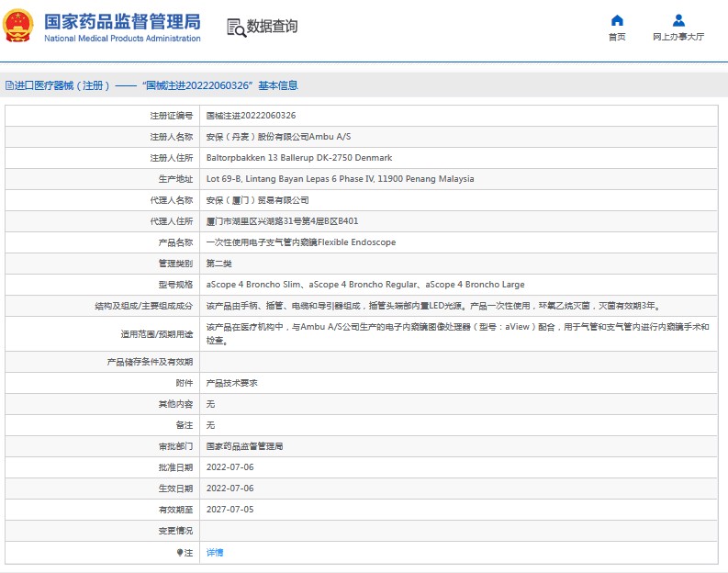Image resolution: width=728 pixels, height=573 pixels.
Task: Click the 首页 label
Action: point(617,37)
